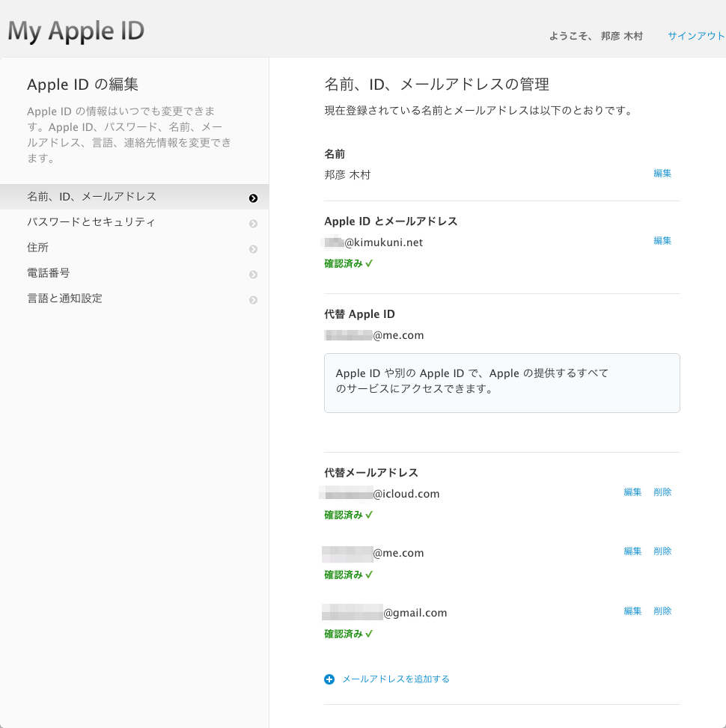Click the arrow icon beside 住所
726x728 pixels.
point(253,249)
